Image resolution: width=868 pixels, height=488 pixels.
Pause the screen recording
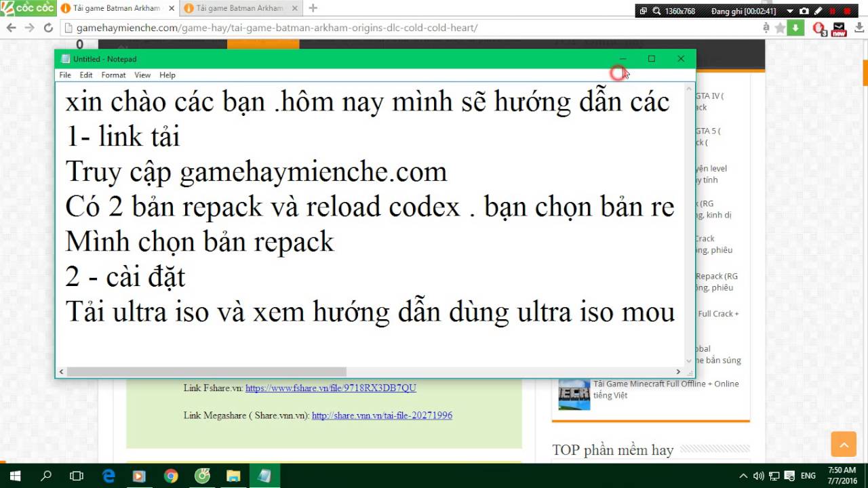(832, 12)
